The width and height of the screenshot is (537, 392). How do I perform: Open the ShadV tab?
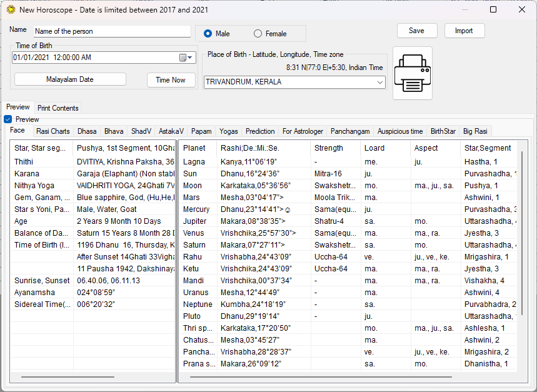141,131
